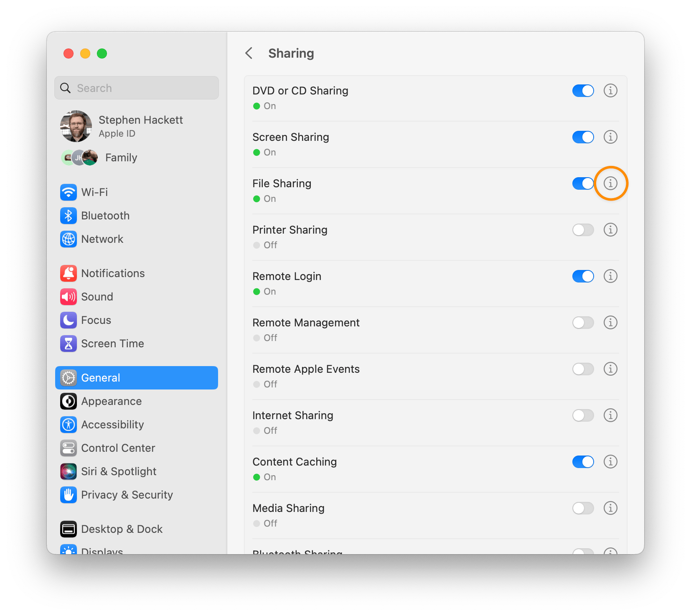The width and height of the screenshot is (691, 616).
Task: Turn off Content Caching
Action: tap(583, 462)
